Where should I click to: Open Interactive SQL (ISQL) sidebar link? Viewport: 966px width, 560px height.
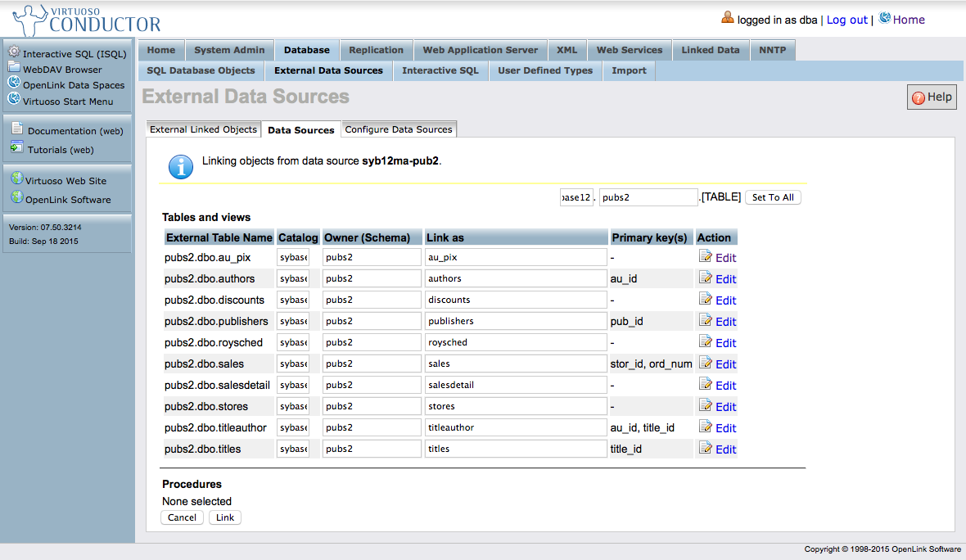click(x=74, y=53)
